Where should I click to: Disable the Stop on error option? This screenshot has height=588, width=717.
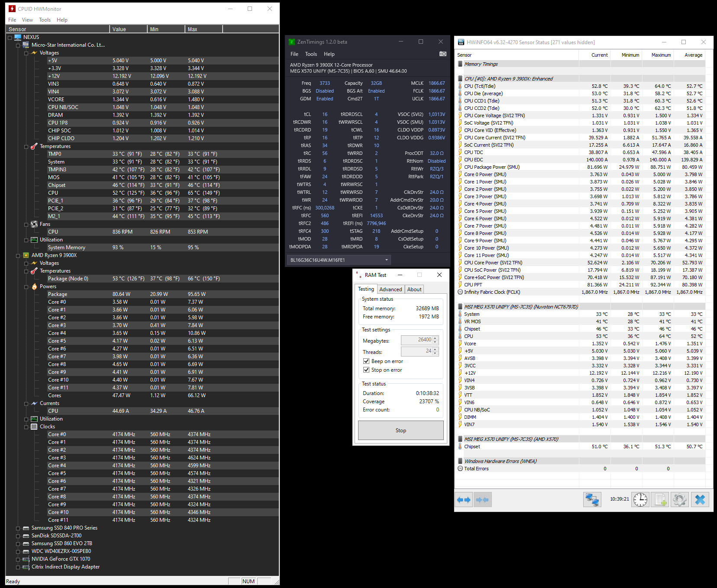tap(367, 370)
